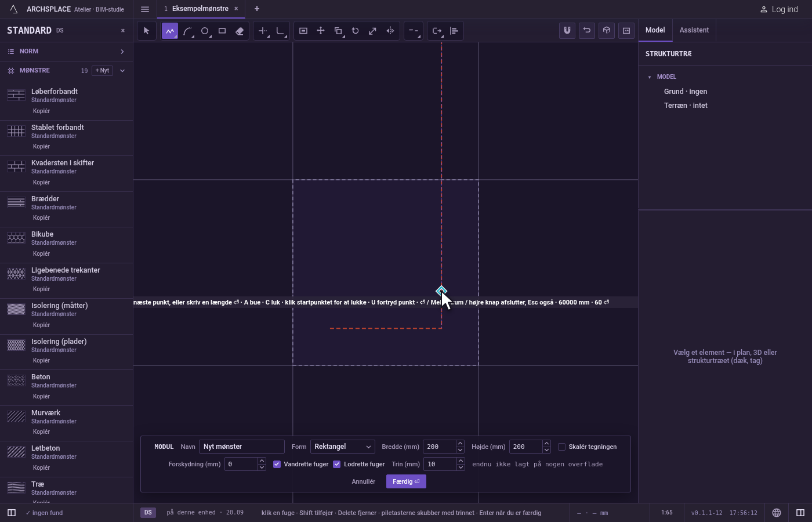
Task: Select the rectangle drawing tool
Action: [x=222, y=31]
